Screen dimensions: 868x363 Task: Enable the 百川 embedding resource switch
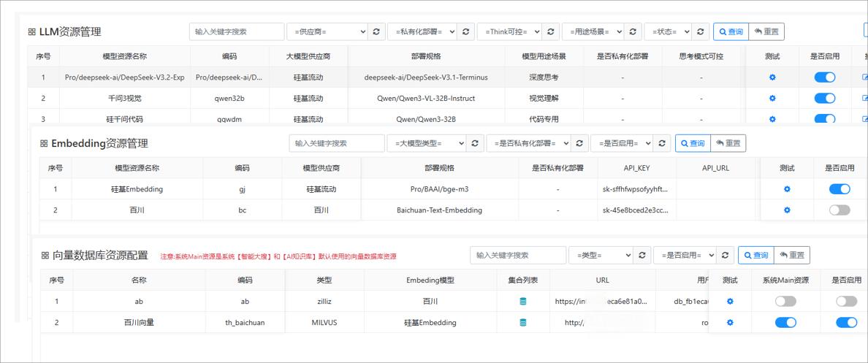click(x=840, y=210)
